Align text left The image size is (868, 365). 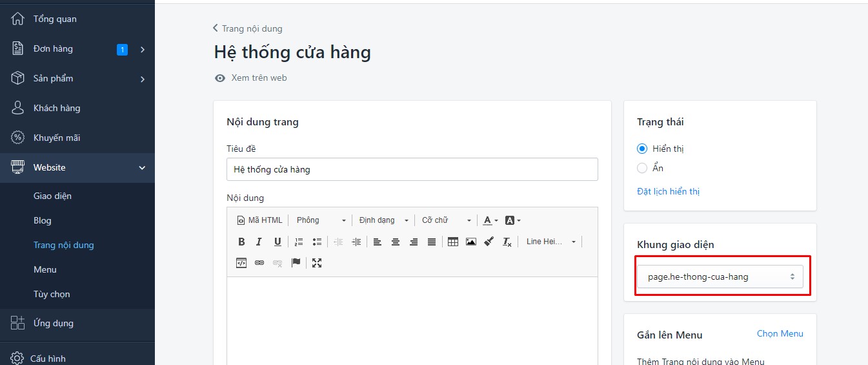click(x=378, y=242)
